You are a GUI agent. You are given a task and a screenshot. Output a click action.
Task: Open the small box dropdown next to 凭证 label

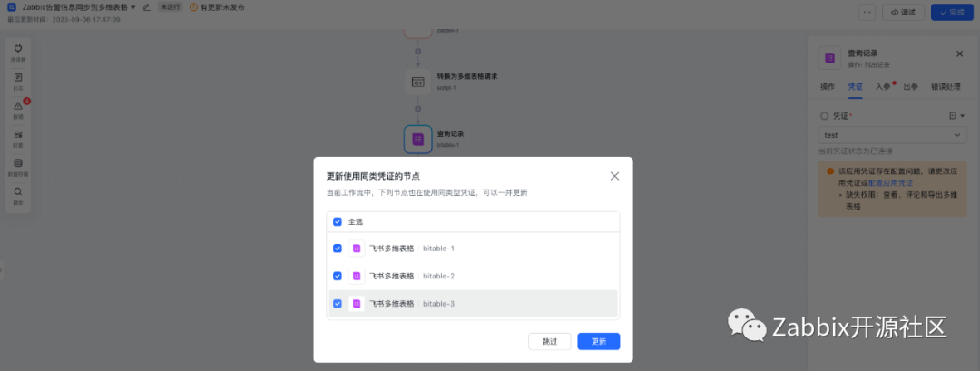click(x=957, y=116)
